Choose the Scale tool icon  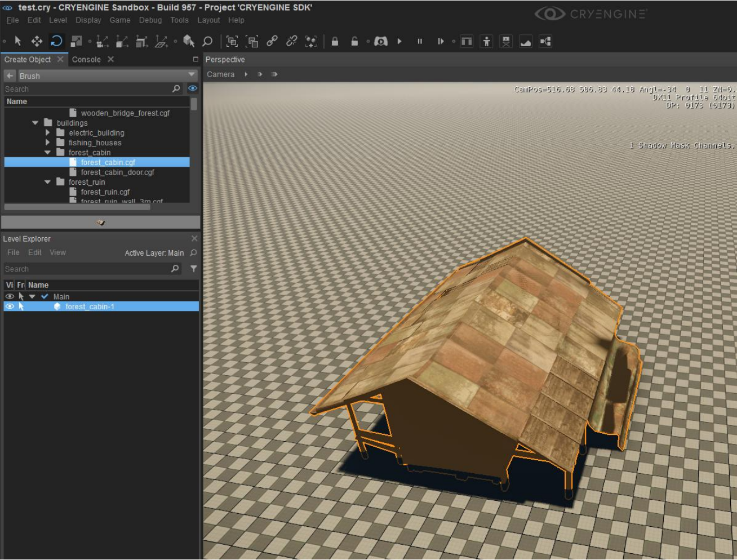[x=77, y=41]
